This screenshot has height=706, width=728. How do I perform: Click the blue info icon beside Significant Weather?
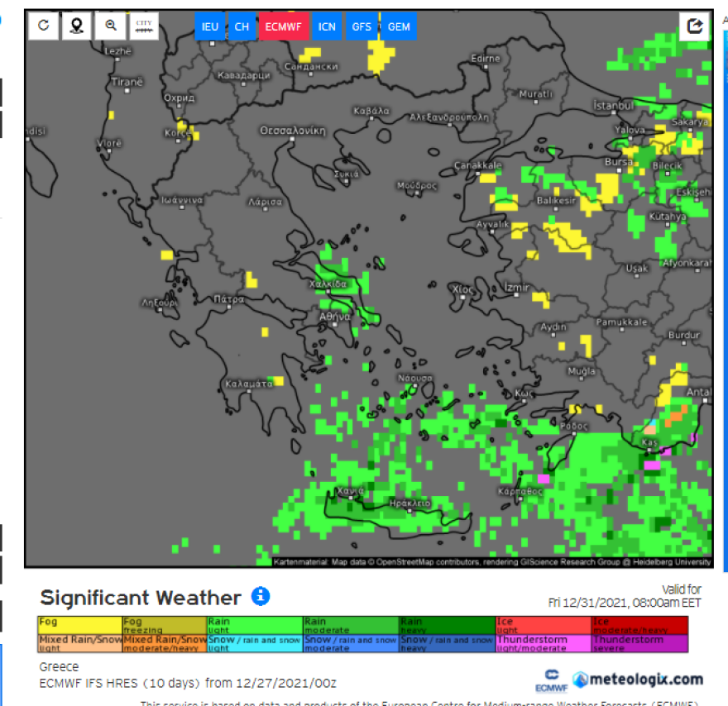tap(261, 596)
